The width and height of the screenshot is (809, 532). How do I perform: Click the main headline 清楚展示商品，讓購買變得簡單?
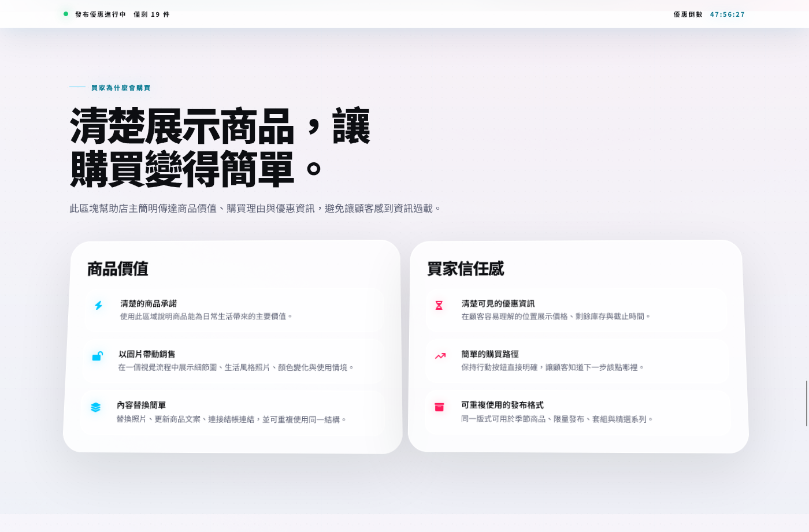click(x=220, y=147)
